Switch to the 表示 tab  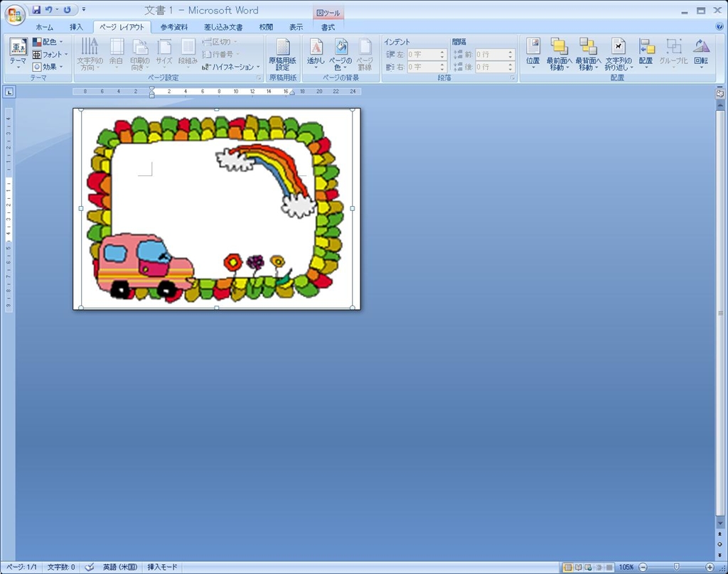click(x=296, y=28)
